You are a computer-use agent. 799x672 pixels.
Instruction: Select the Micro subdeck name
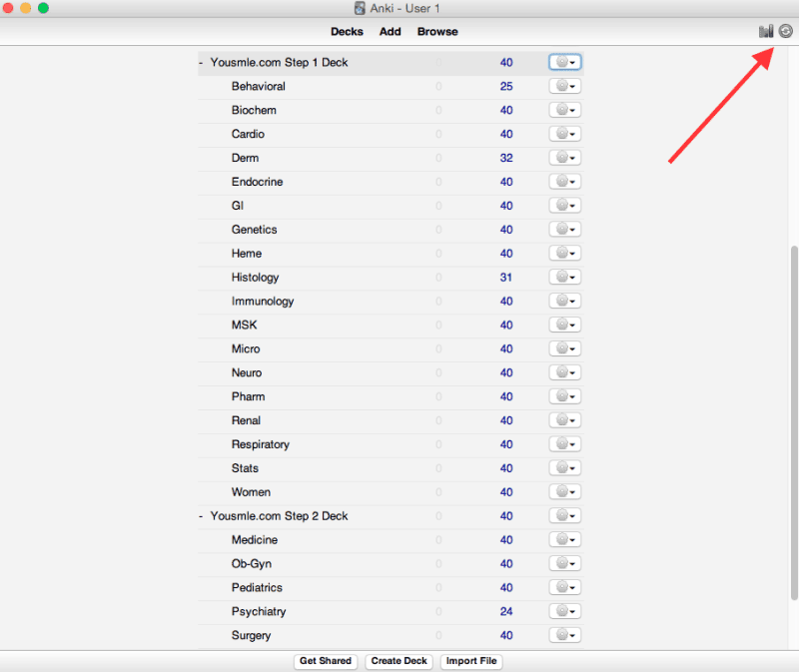(246, 349)
